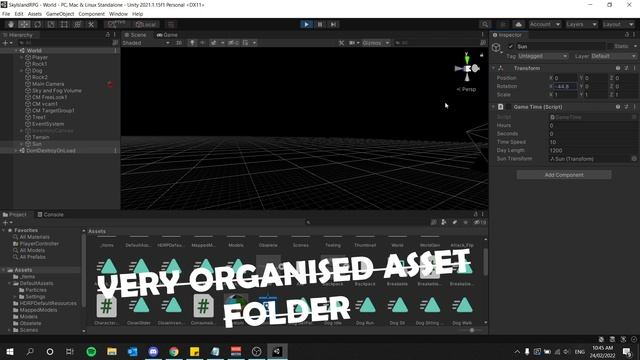Click the Step frame button

coord(333,24)
